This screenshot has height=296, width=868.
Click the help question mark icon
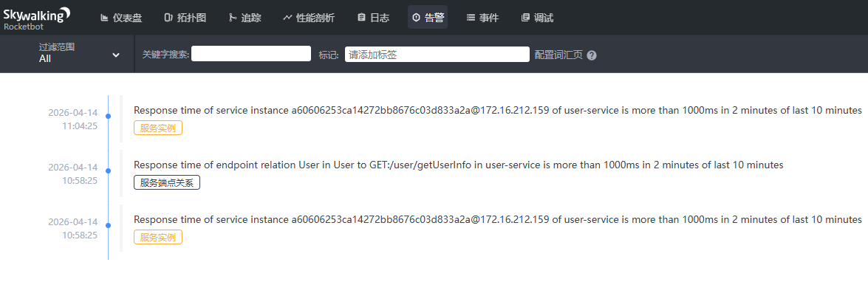click(592, 55)
